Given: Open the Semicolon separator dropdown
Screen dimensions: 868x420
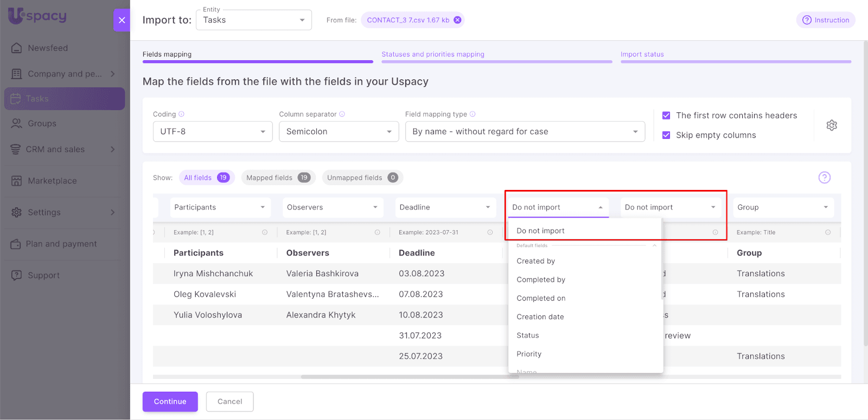Looking at the screenshot, I should click(339, 131).
